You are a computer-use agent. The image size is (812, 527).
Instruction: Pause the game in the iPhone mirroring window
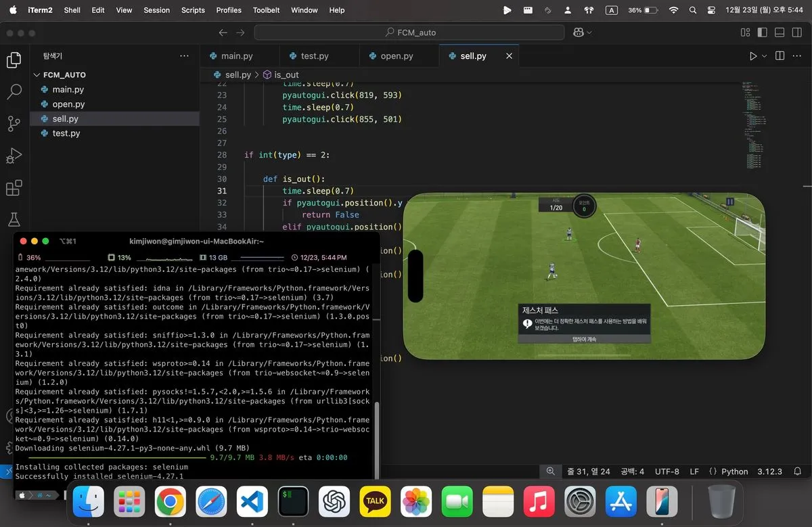click(729, 202)
